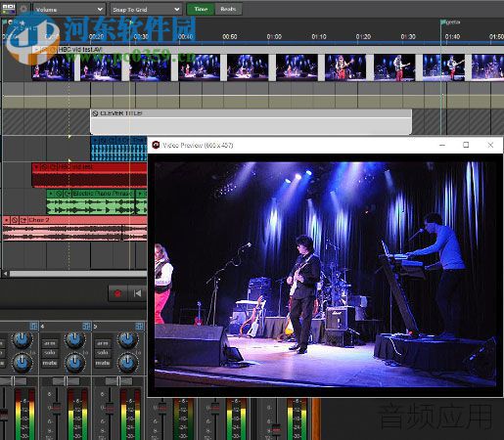Toggle mute on mixer channel 4
The width and height of the screenshot is (504, 440).
(50, 363)
